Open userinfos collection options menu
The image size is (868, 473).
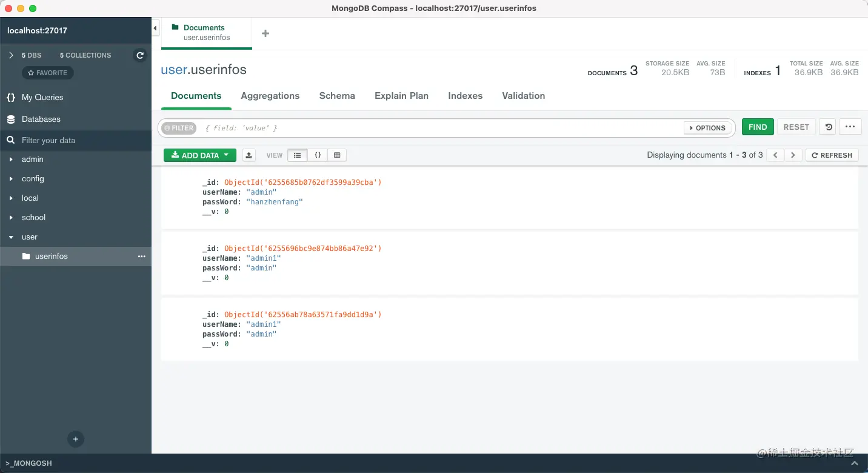141,257
